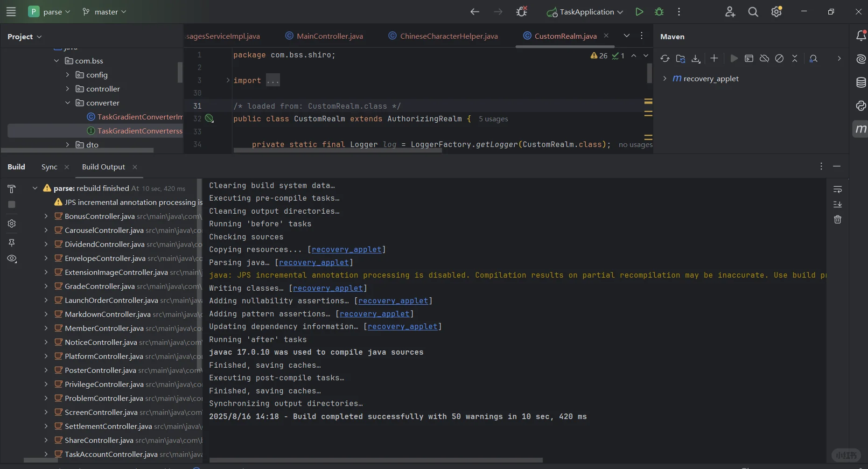
Task: Select the Sync build tab
Action: click(49, 167)
